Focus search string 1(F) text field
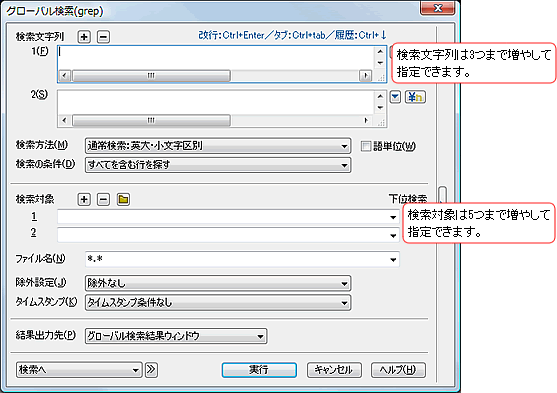The width and height of the screenshot is (557, 393). click(216, 58)
